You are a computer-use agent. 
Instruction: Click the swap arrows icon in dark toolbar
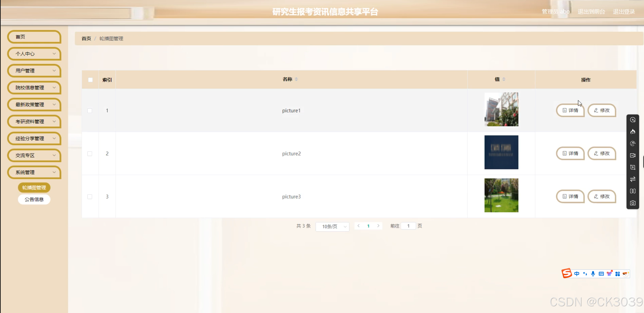coord(632,179)
